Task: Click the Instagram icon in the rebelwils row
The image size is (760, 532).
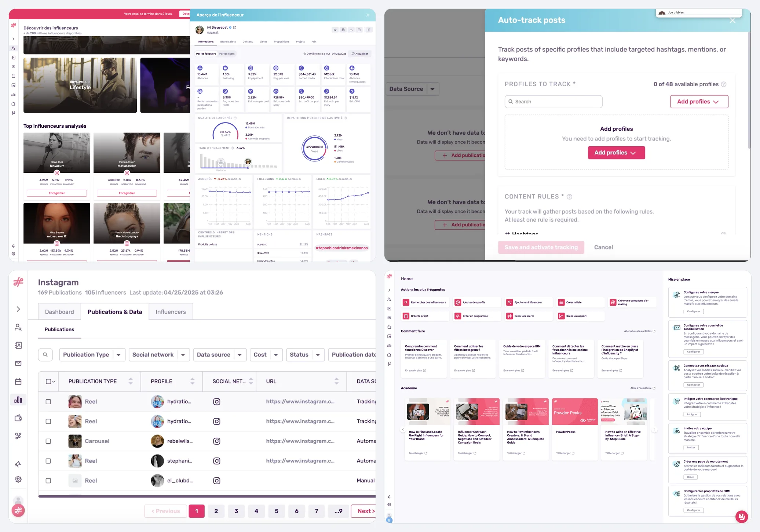Action: click(x=217, y=441)
